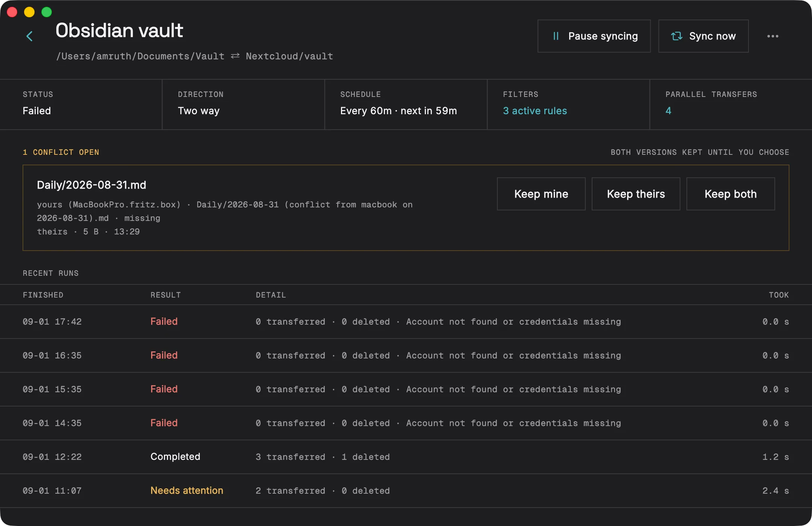
Task: Select the Completed run at 09-01 12:22
Action: [406, 457]
